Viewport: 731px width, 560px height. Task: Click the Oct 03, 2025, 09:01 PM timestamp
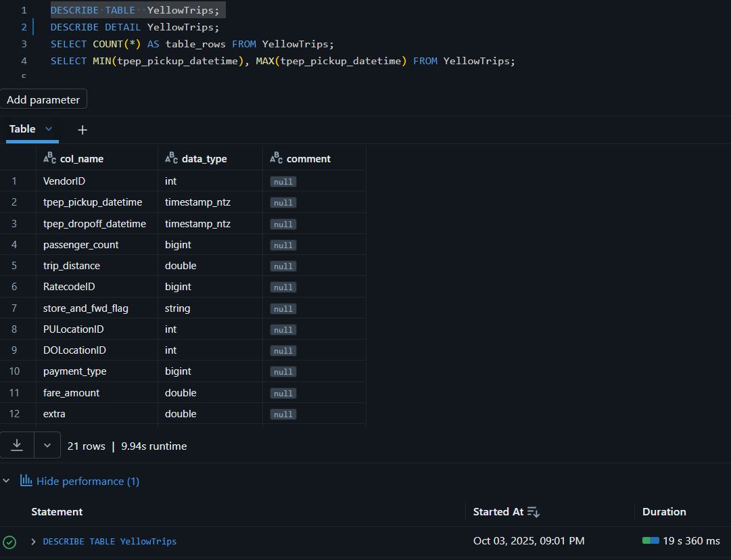coord(529,541)
